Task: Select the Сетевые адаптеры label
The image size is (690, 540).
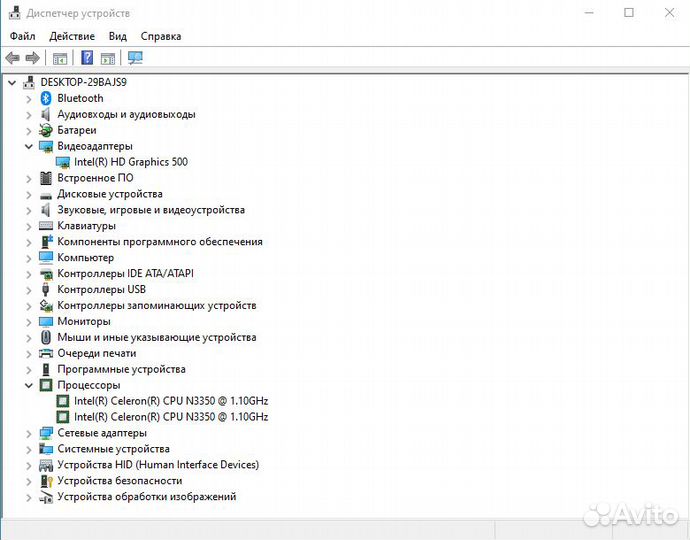Action: pos(102,433)
